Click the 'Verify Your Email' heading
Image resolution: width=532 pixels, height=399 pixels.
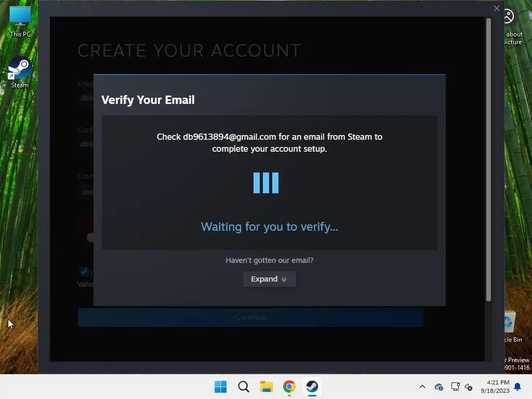point(148,100)
